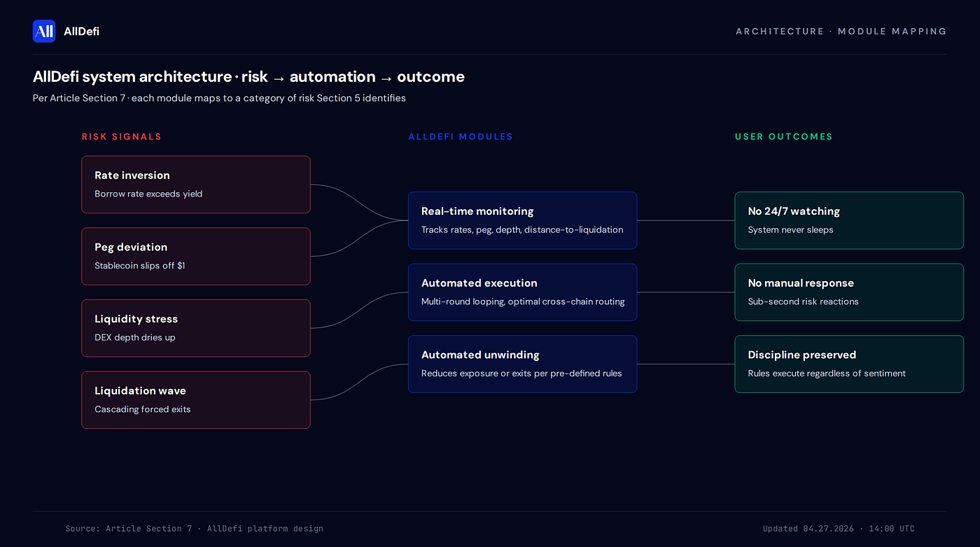
Task: Click 'System never sleeps' text
Action: coord(791,229)
